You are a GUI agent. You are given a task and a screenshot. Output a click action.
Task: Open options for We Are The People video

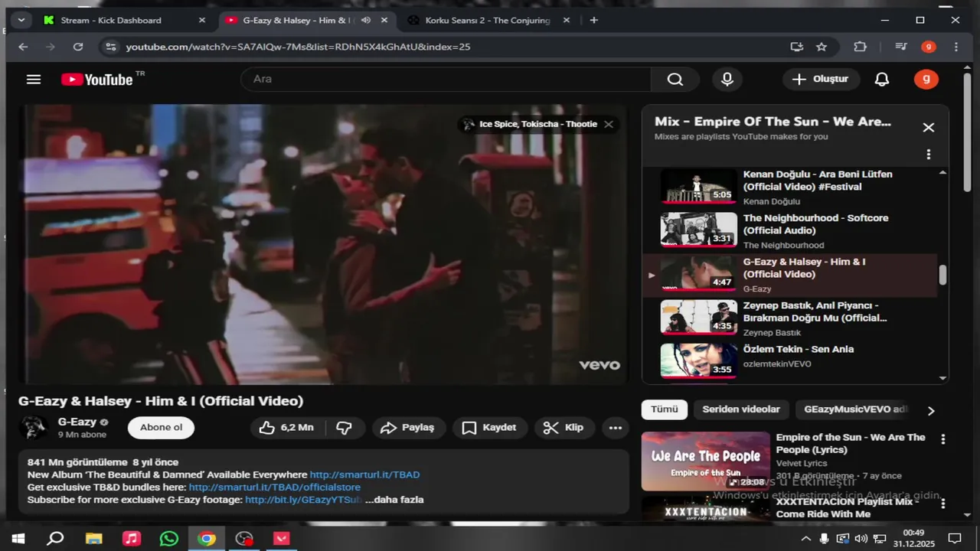point(942,439)
